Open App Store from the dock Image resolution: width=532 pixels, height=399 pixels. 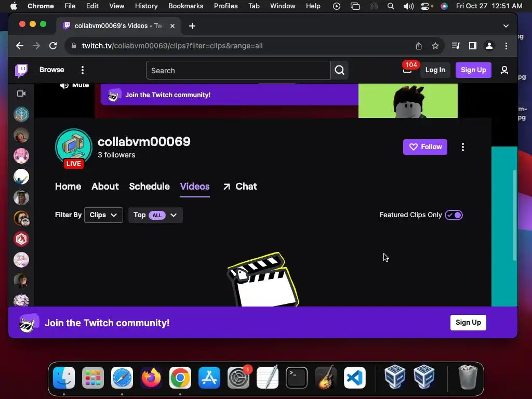click(x=209, y=378)
